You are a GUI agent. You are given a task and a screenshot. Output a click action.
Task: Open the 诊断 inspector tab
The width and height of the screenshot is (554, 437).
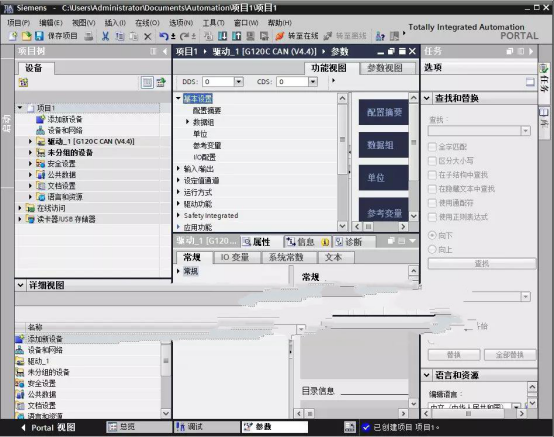(353, 242)
